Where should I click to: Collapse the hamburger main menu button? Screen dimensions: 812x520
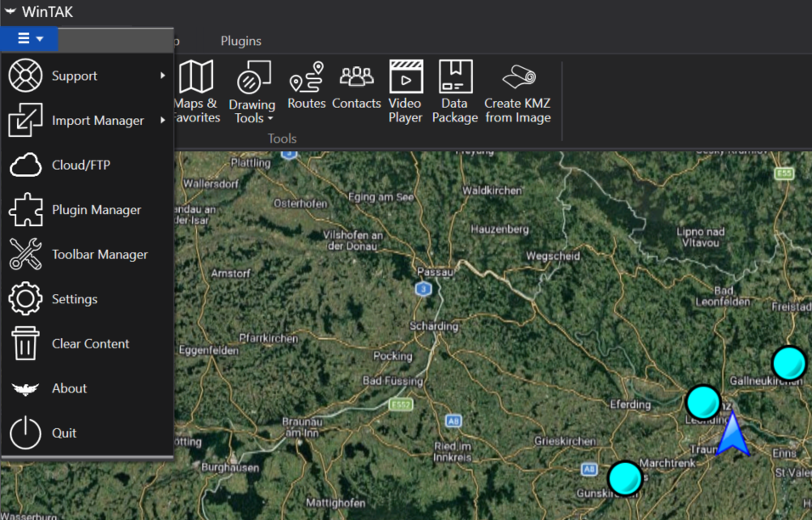[x=30, y=39]
